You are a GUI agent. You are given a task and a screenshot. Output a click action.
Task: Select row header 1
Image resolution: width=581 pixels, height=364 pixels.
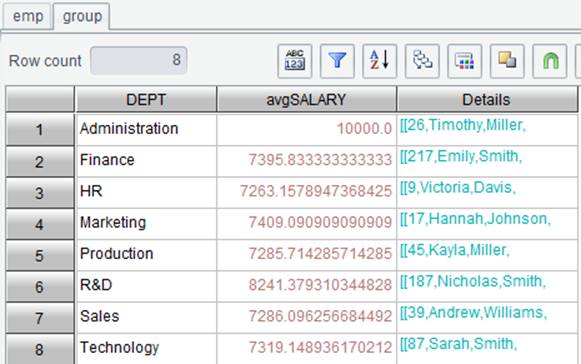coord(40,130)
